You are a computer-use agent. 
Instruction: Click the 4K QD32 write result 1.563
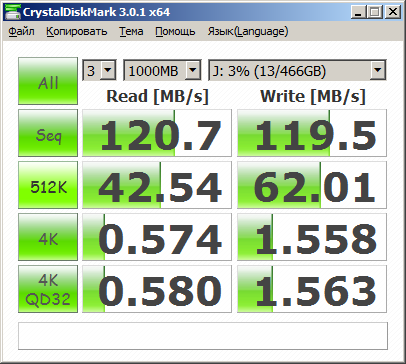click(312, 289)
